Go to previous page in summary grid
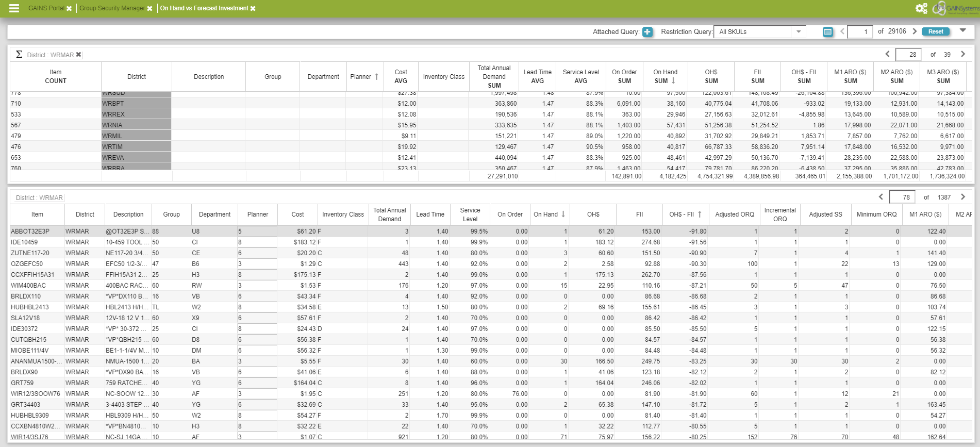 pyautogui.click(x=887, y=54)
